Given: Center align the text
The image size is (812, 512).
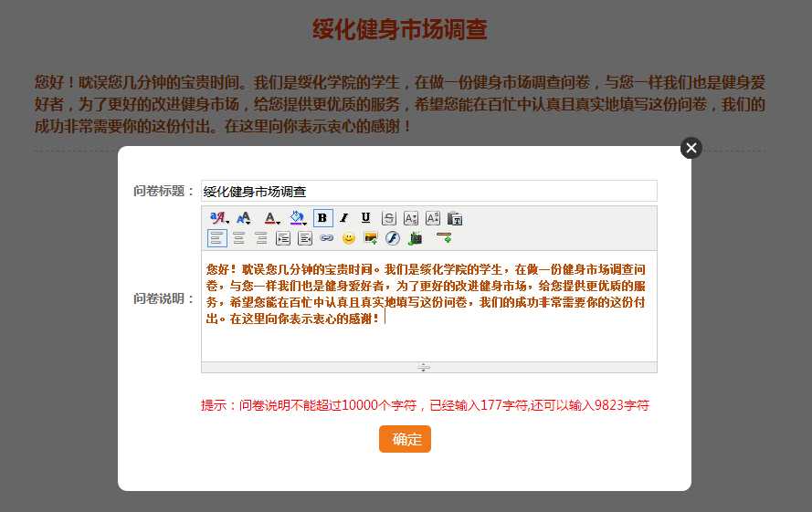Looking at the screenshot, I should click(x=238, y=238).
